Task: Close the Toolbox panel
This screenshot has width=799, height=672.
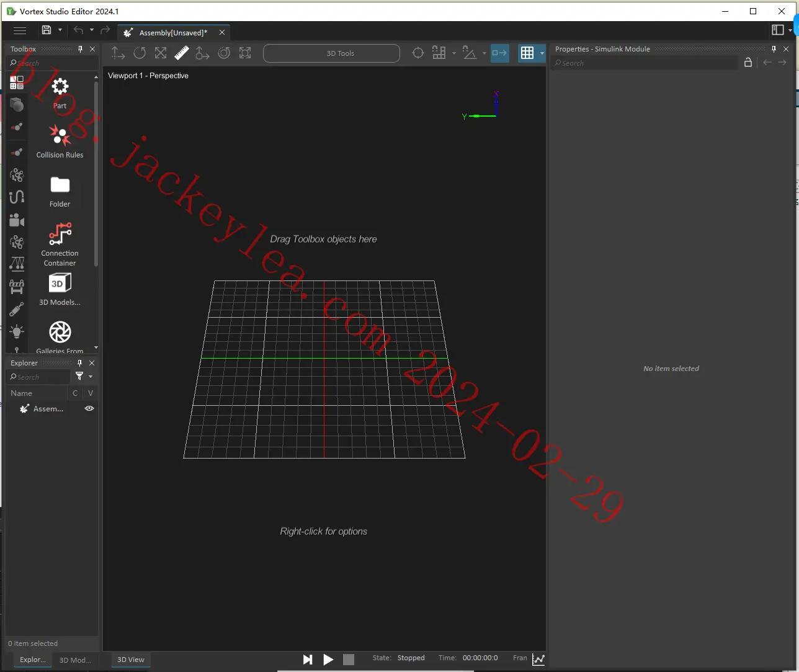Action: pos(93,49)
